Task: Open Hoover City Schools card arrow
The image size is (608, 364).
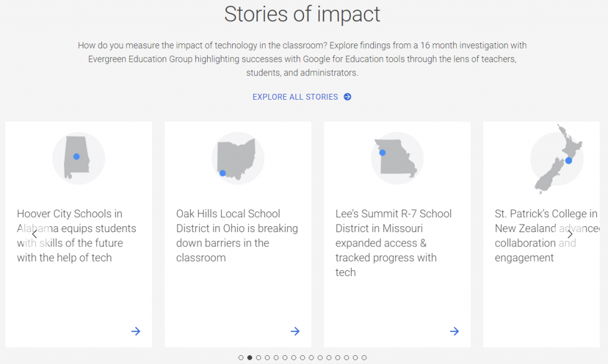Action: 136,331
